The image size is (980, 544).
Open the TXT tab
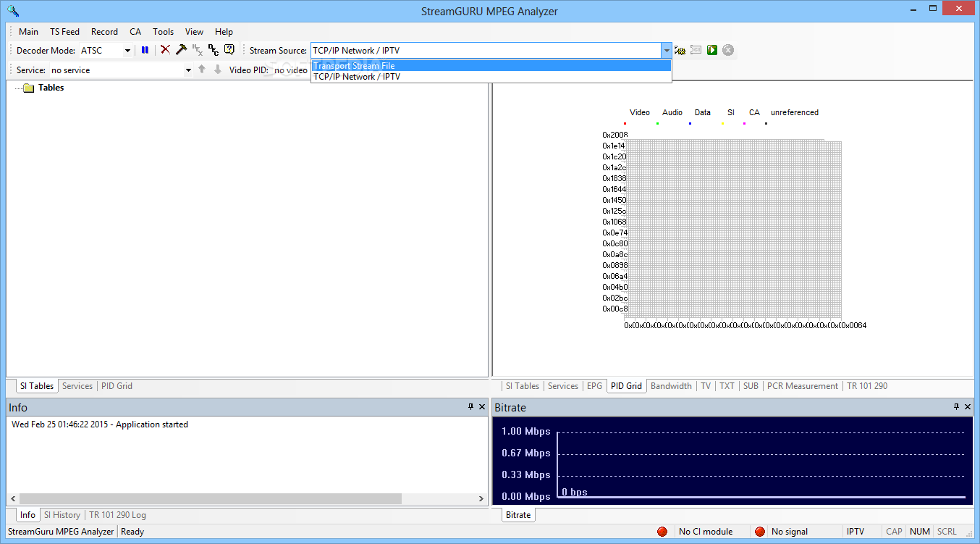coord(727,386)
